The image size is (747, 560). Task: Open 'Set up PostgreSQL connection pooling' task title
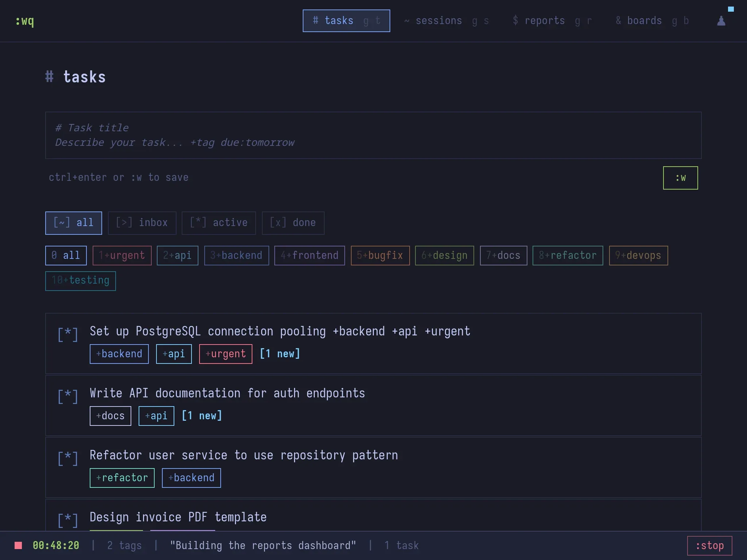(x=280, y=331)
